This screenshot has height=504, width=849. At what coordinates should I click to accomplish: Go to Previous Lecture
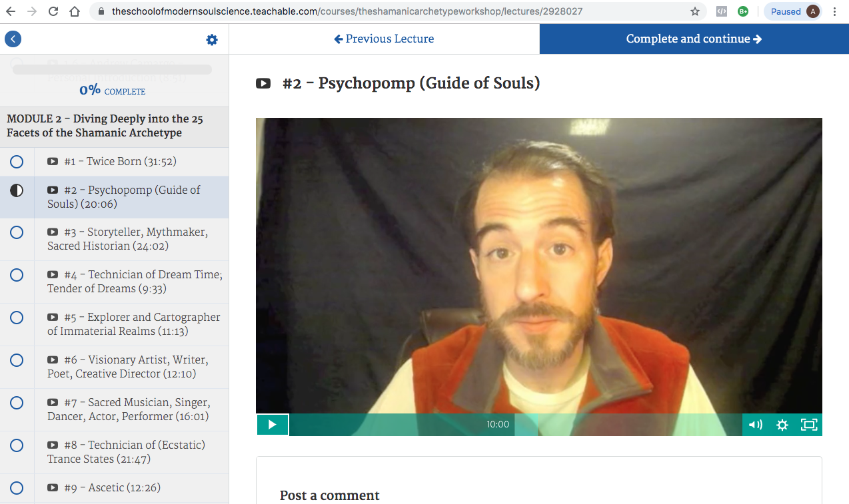point(384,39)
